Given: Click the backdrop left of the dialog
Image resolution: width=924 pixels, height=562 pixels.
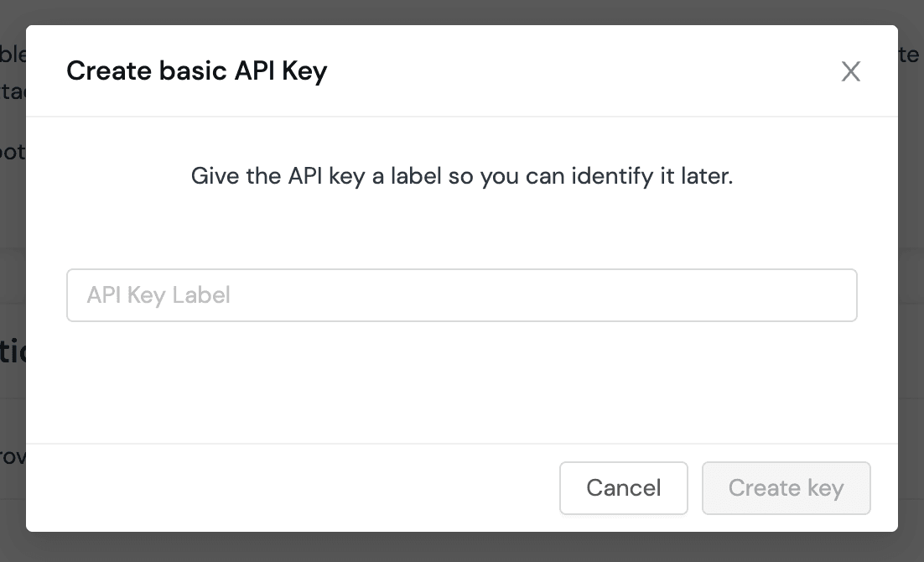Looking at the screenshot, I should 12,281.
